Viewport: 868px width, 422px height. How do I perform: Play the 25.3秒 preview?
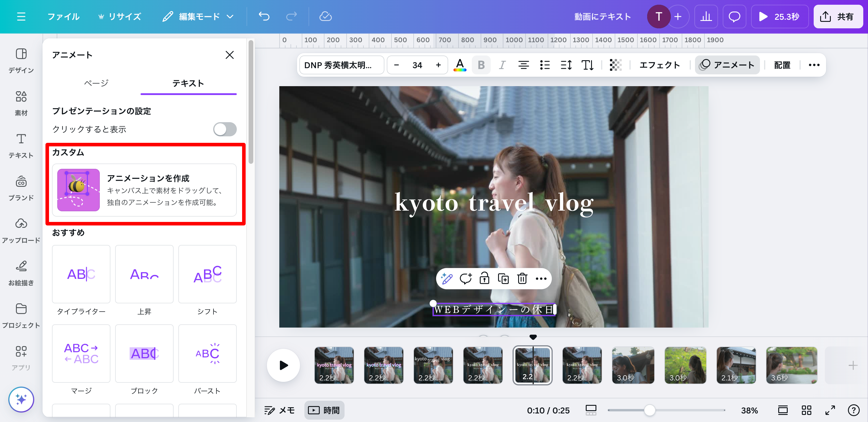(779, 17)
